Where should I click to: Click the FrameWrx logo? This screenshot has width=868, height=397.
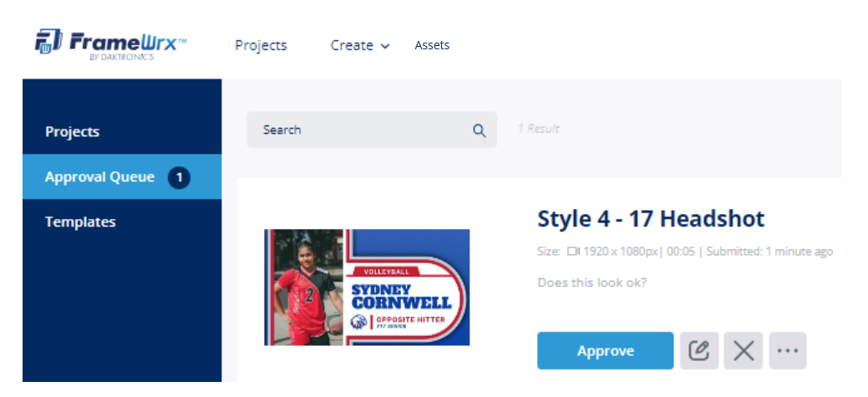click(x=110, y=45)
